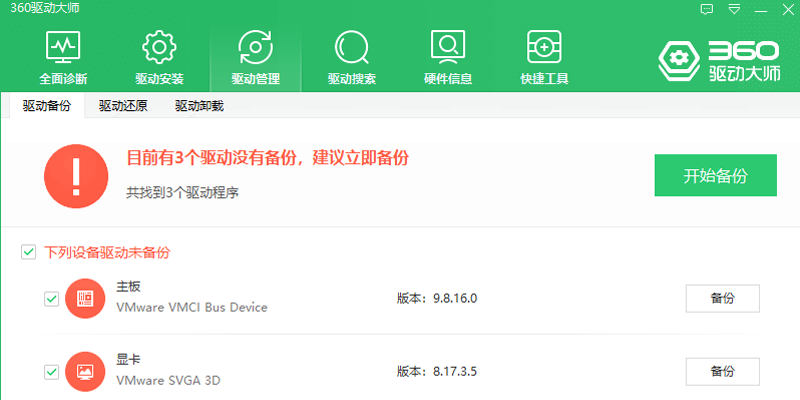The width and height of the screenshot is (800, 400).
Task: Click the 开始备份 button
Action: [715, 175]
